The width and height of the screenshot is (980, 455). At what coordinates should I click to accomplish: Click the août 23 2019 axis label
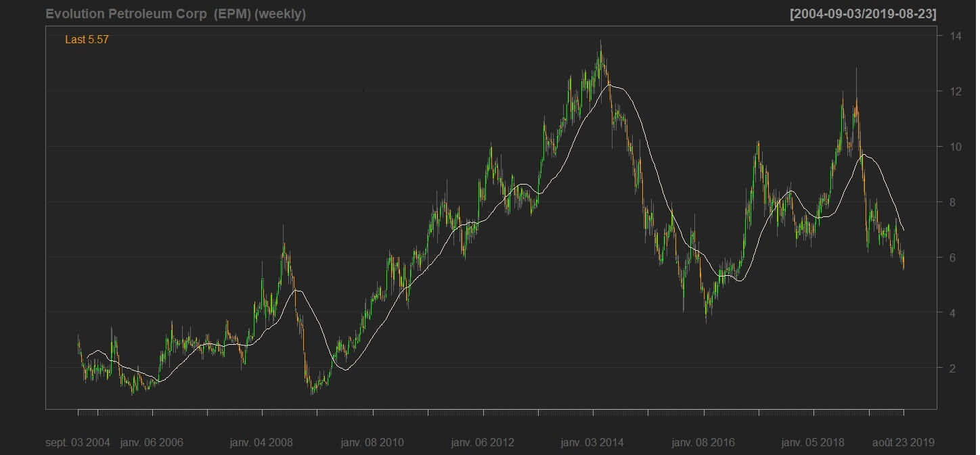click(x=904, y=443)
